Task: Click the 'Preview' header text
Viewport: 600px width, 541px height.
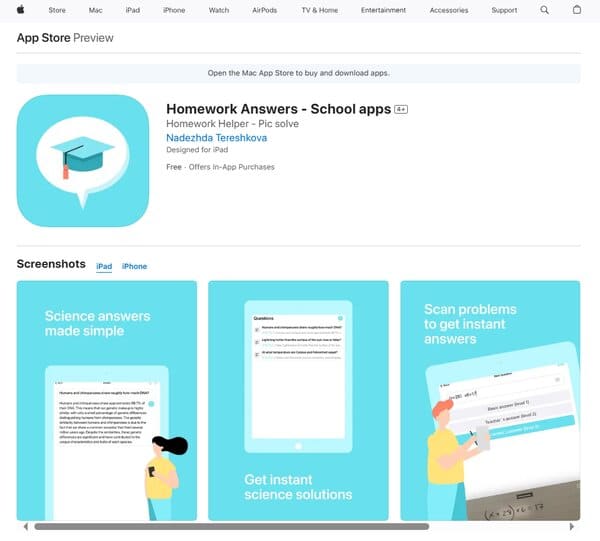Action: [x=93, y=38]
